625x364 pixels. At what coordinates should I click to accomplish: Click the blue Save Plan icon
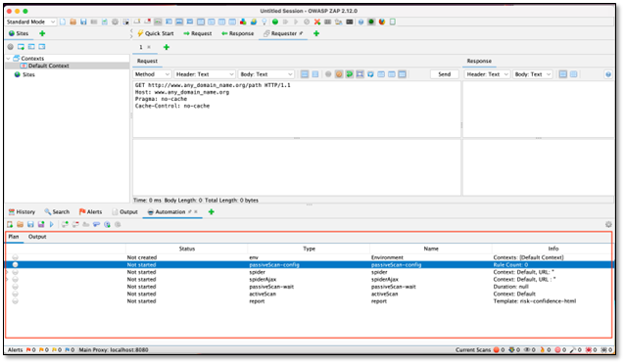pos(30,225)
